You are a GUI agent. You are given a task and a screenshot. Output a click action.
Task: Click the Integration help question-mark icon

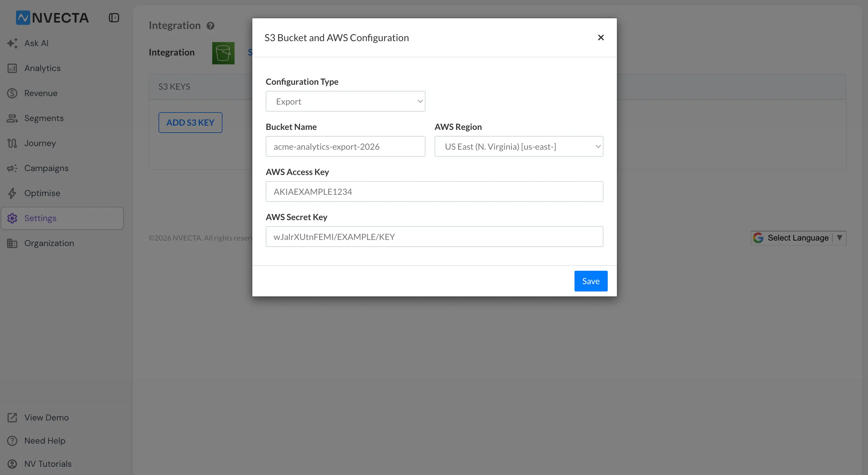[x=211, y=26]
